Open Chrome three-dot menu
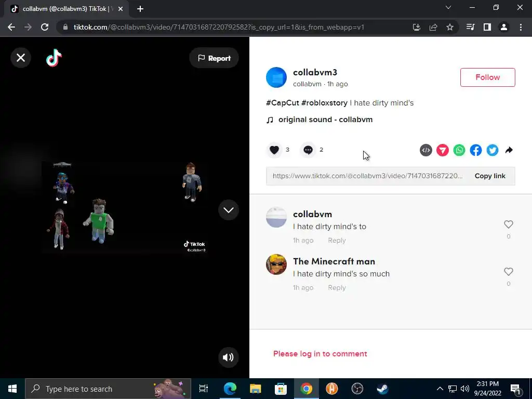This screenshot has height=399, width=532. pyautogui.click(x=521, y=27)
